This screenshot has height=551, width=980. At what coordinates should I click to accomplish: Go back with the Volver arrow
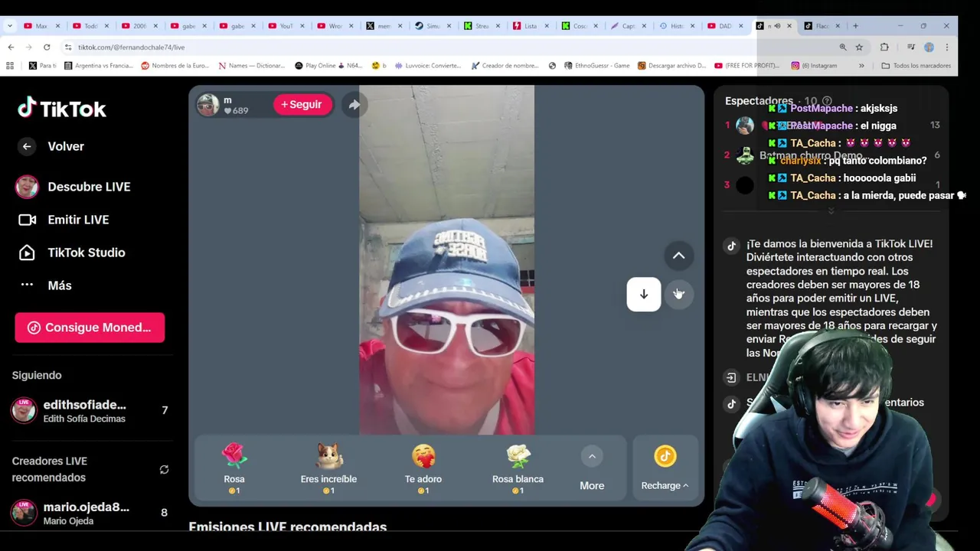[27, 146]
